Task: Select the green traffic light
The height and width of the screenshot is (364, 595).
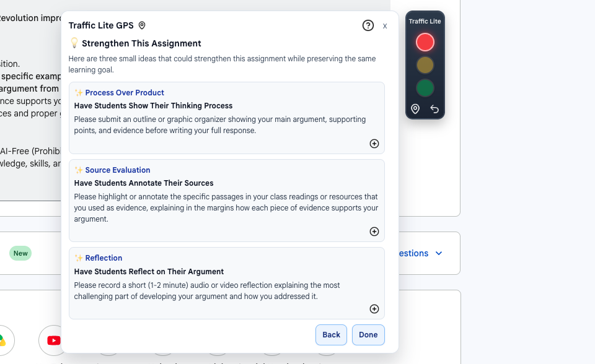Action: point(425,88)
